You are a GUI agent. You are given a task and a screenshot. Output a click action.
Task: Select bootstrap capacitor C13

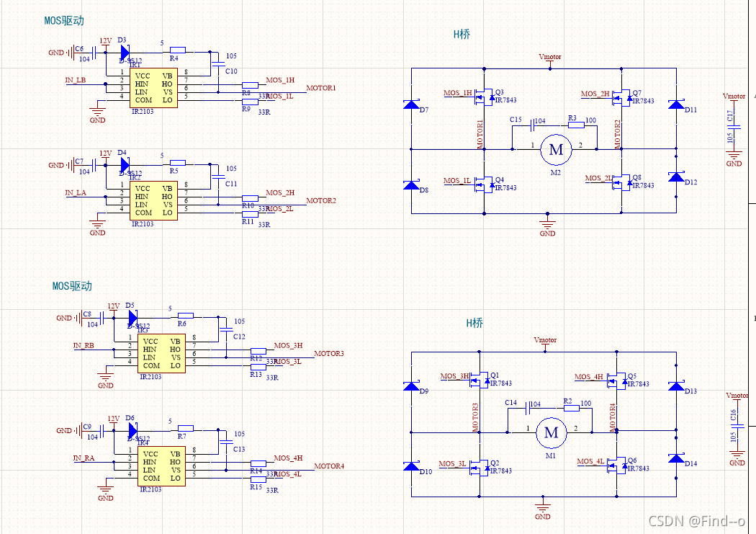point(225,442)
